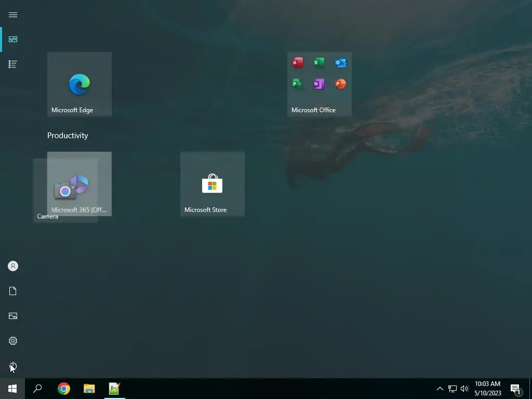The image size is (532, 399).
Task: Open the user account menu
Action: pos(13,266)
